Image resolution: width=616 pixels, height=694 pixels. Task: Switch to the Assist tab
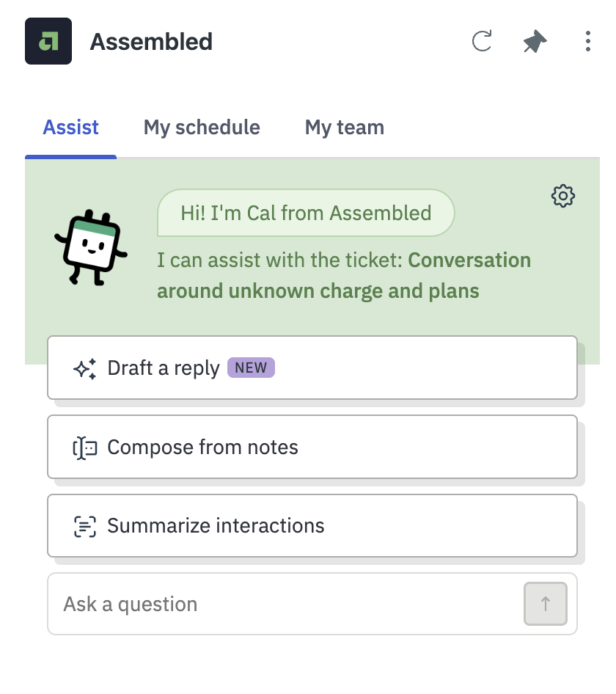coord(71,128)
